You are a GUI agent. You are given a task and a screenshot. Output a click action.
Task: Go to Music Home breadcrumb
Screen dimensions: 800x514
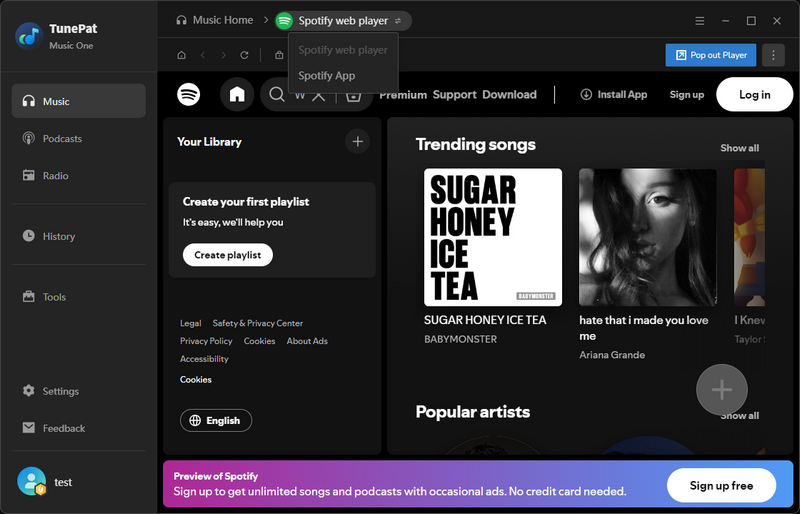pos(215,20)
